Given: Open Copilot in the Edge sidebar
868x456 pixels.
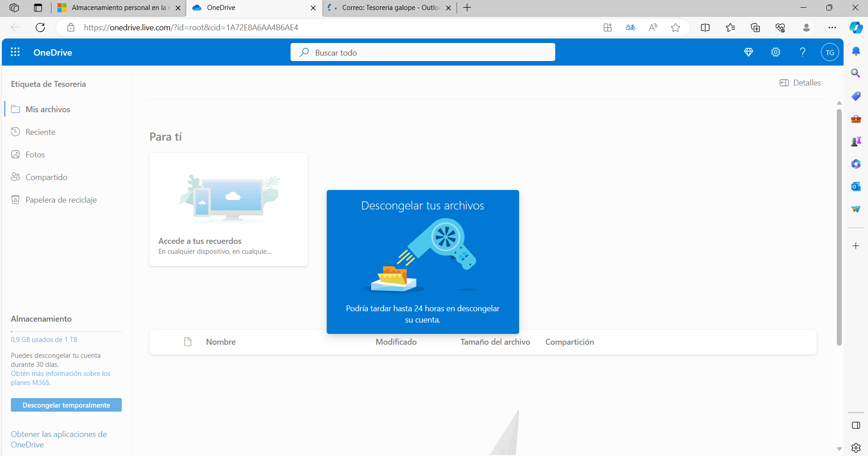Looking at the screenshot, I should click(x=856, y=28).
